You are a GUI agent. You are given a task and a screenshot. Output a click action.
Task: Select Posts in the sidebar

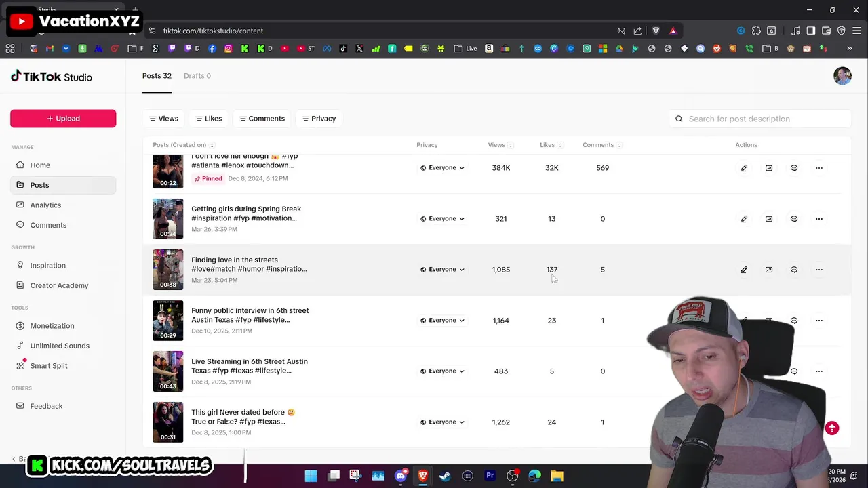pos(63,185)
